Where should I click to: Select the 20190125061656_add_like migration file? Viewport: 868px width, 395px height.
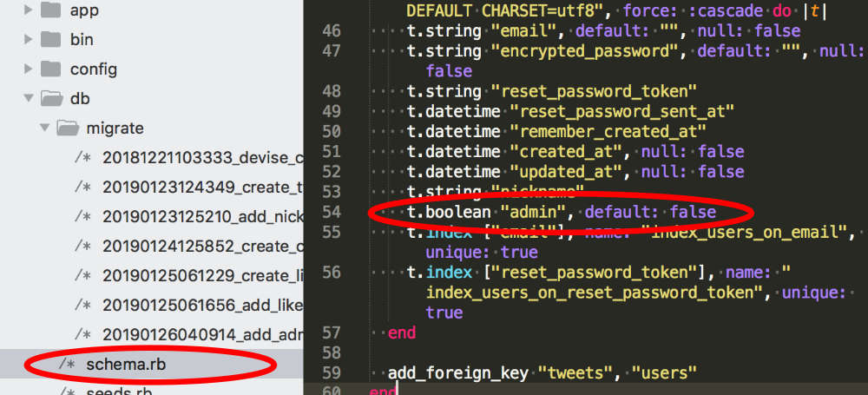tap(201, 306)
